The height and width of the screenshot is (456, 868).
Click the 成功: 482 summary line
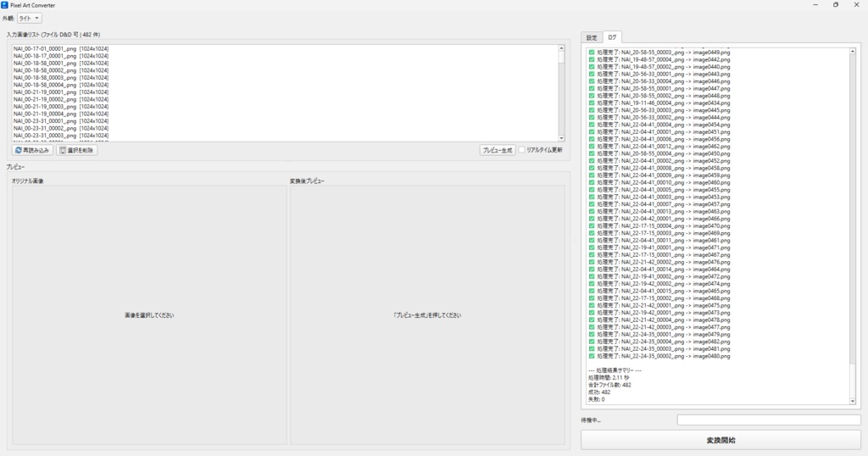coord(599,392)
